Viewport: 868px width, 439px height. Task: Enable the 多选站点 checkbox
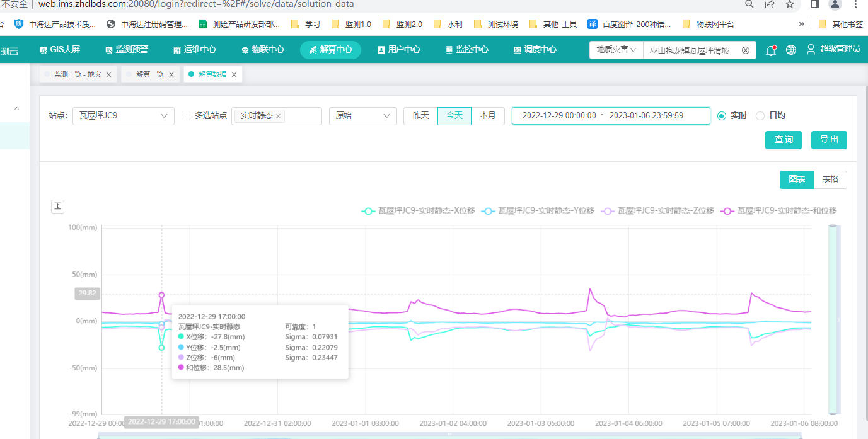(x=186, y=116)
